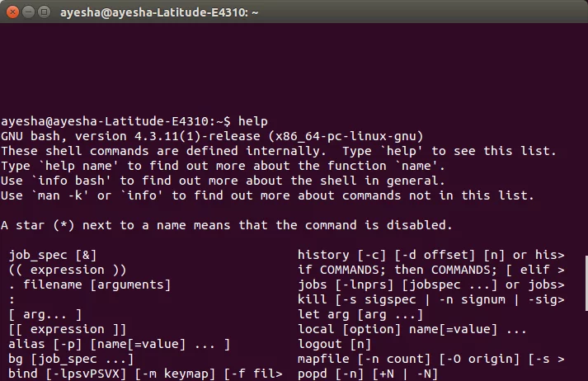Click the 'if COMMANDS; then COMMANDS' entry
The height and width of the screenshot is (381, 588).
pyautogui.click(x=431, y=270)
